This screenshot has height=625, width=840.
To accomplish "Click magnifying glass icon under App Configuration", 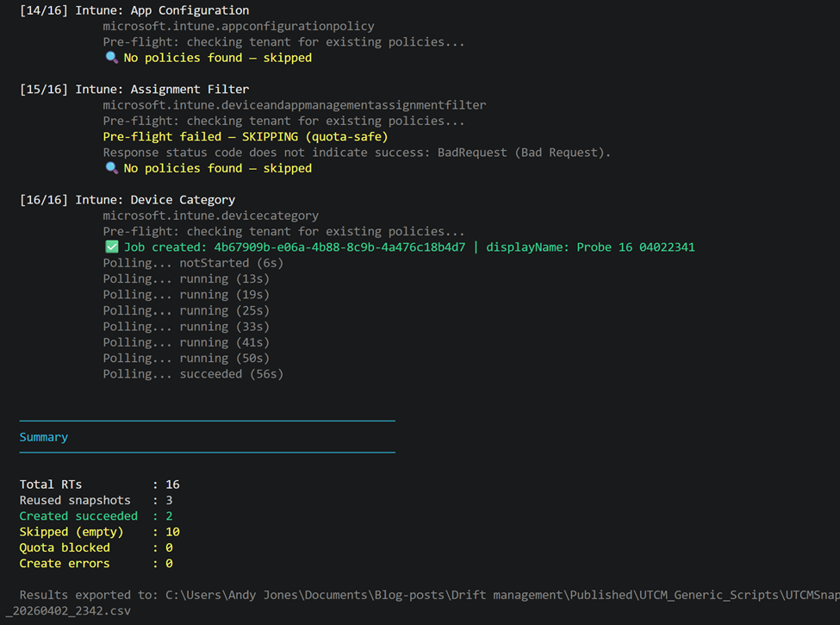I will (111, 58).
